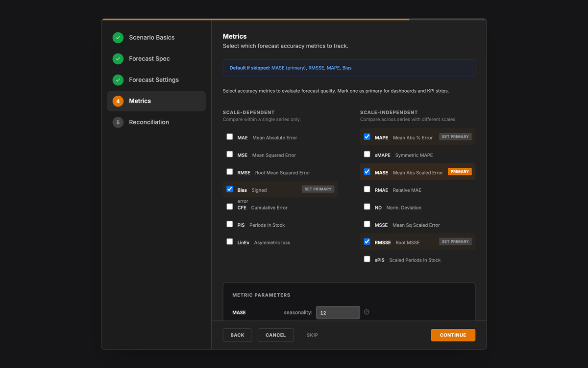The width and height of the screenshot is (588, 368).
Task: Check the RMSE Root Mean Squared Error box
Action: point(230,172)
